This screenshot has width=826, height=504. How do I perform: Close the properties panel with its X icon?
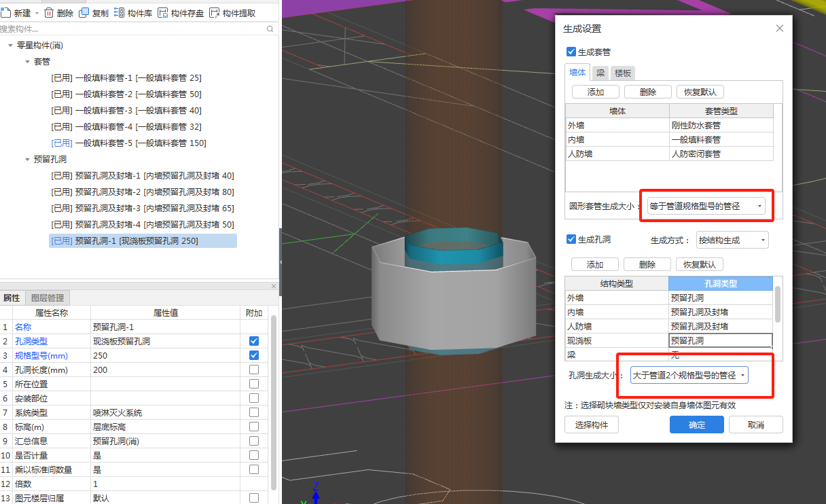pyautogui.click(x=274, y=286)
